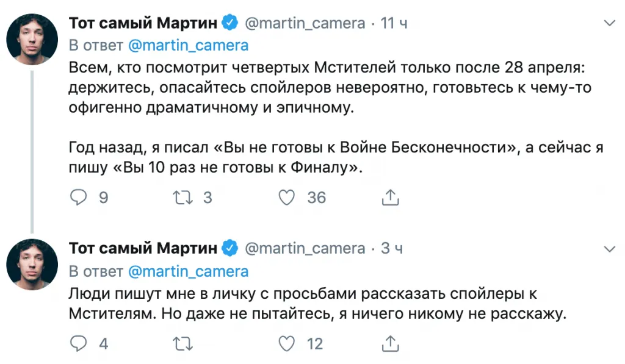Click the verified badge in the first tweet
This screenshot has height=364, width=625.
click(x=229, y=24)
